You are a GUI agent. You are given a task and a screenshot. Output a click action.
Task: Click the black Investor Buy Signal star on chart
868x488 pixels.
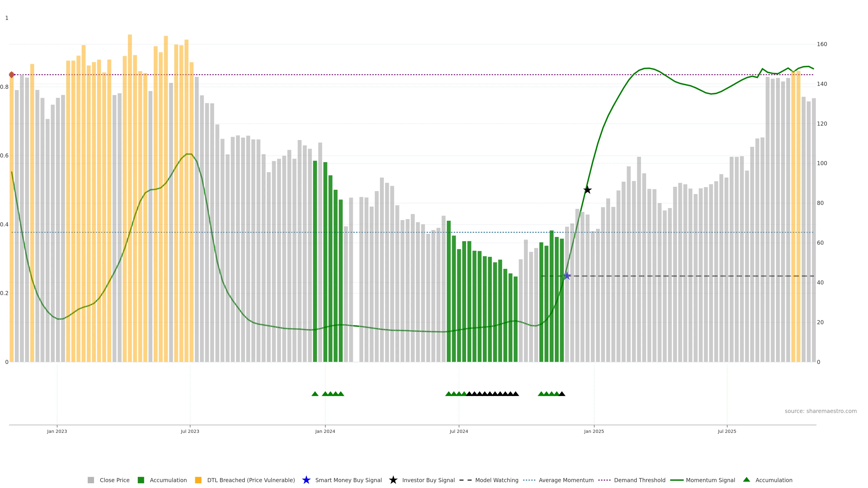click(587, 190)
